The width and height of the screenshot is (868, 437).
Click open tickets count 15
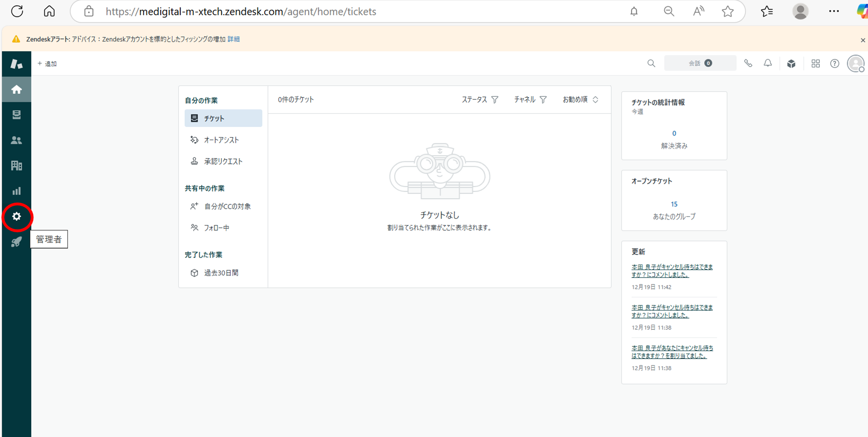point(674,204)
